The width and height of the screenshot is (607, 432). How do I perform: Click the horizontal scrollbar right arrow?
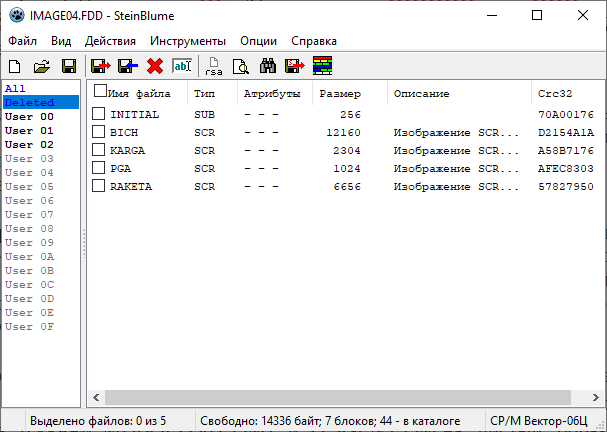pos(595,397)
